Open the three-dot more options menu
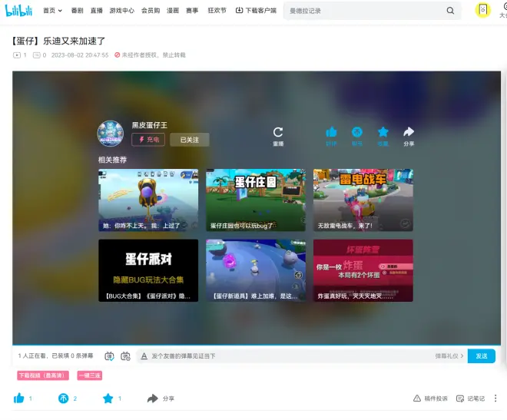 495,399
